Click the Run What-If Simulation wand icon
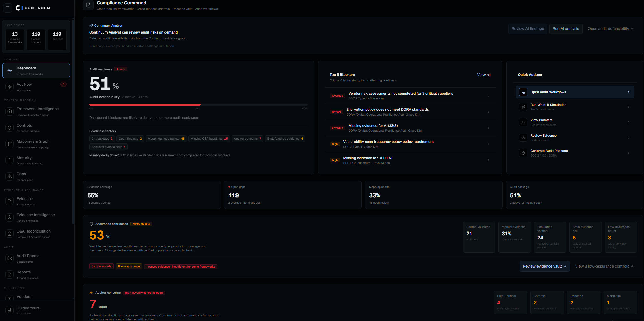 pos(523,107)
